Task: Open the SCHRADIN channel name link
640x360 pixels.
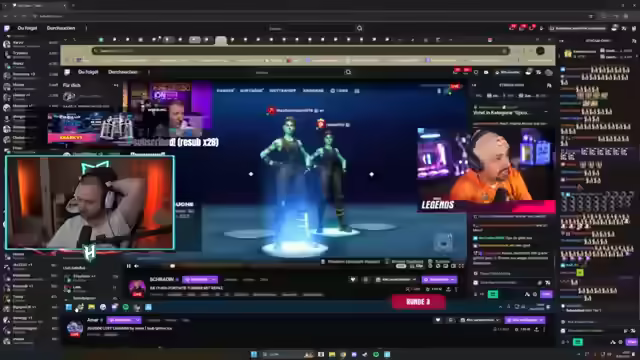Action: [x=162, y=279]
